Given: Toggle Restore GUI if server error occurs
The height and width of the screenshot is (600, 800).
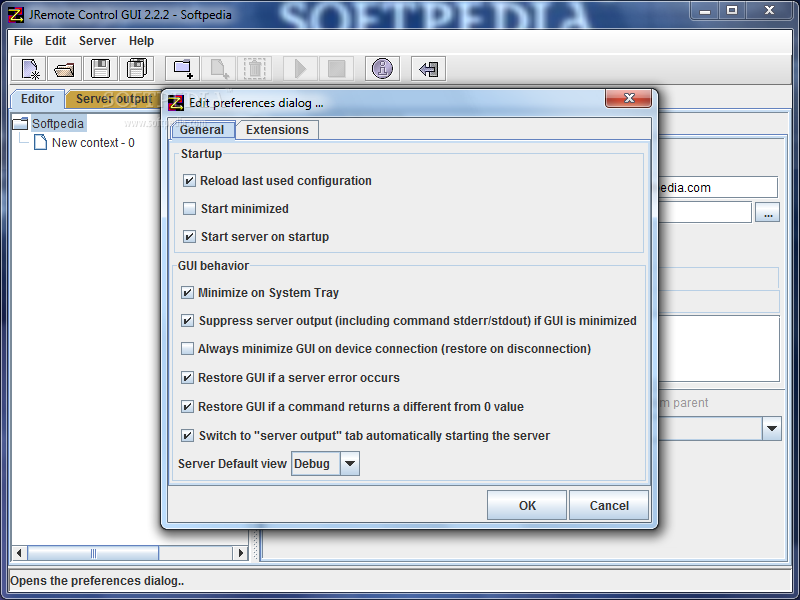Looking at the screenshot, I should click(x=187, y=378).
